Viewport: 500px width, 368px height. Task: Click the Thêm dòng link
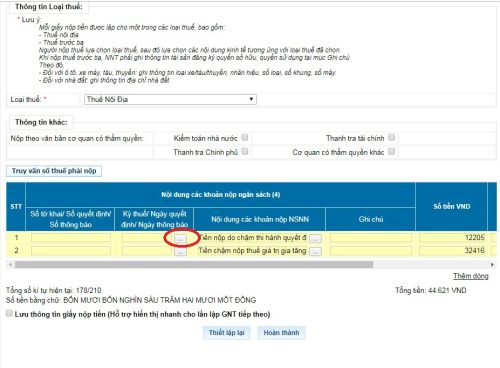click(x=471, y=276)
